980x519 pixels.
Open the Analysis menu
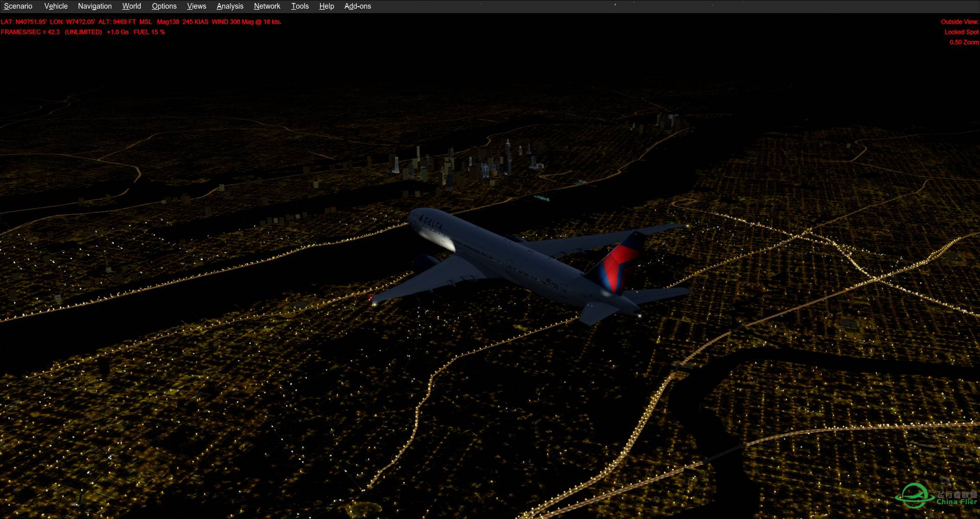pyautogui.click(x=229, y=6)
